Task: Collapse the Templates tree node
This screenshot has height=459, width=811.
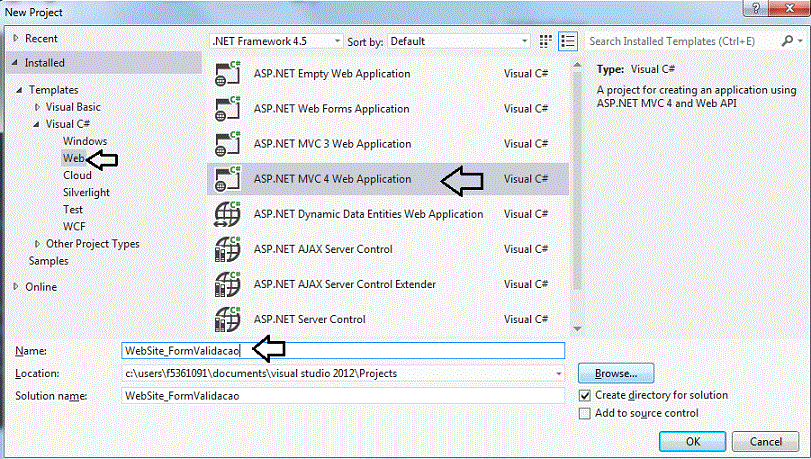Action: click(x=19, y=90)
